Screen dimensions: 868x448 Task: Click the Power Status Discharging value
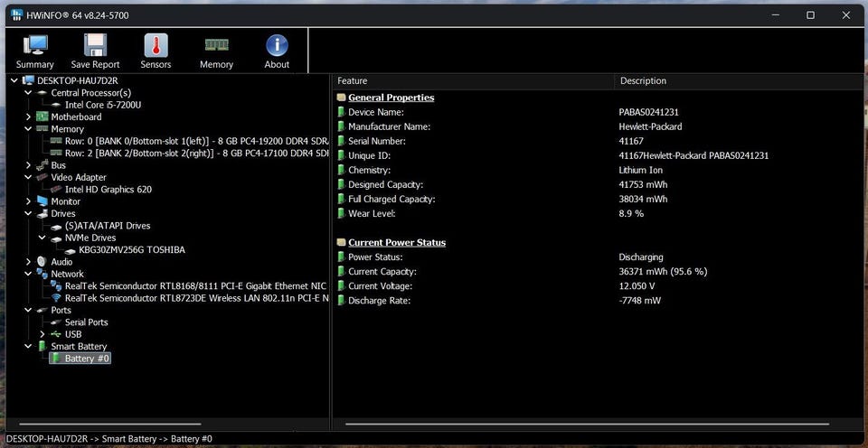point(640,257)
